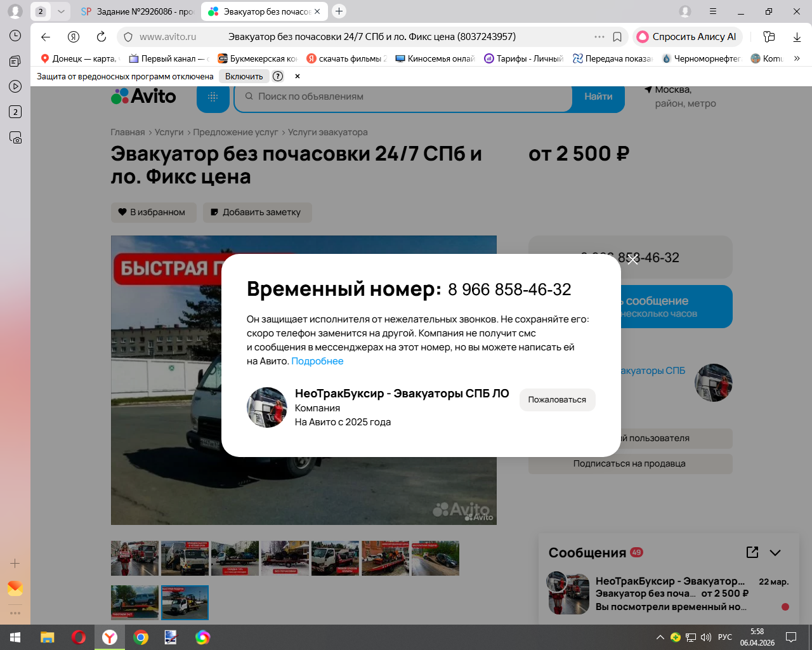Open a new browser tab
The height and width of the screenshot is (650, 812).
tap(339, 11)
